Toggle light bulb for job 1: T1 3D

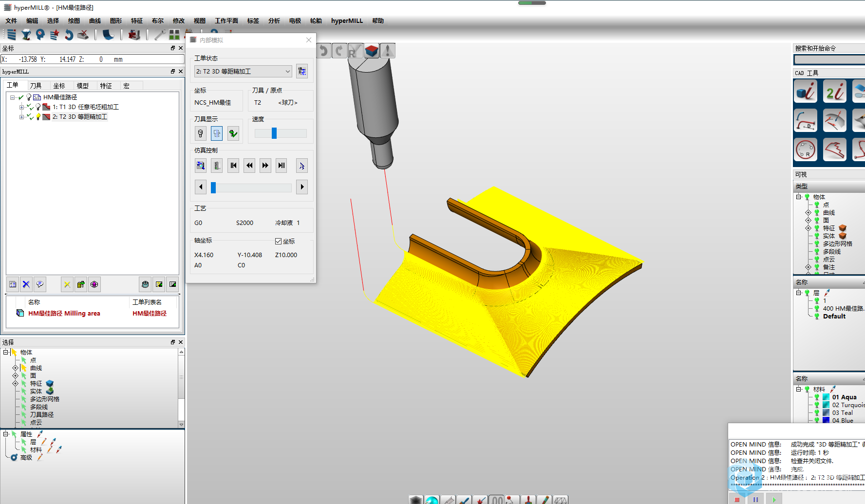click(38, 107)
